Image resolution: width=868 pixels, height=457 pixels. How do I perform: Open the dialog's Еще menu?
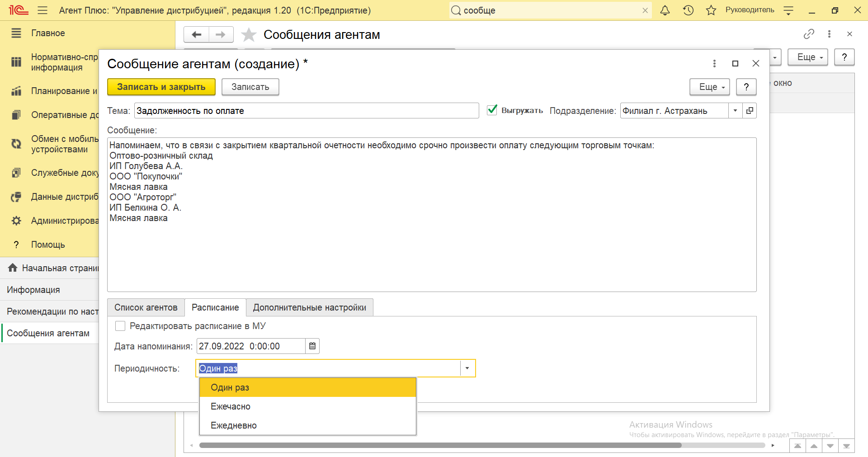[x=710, y=87]
